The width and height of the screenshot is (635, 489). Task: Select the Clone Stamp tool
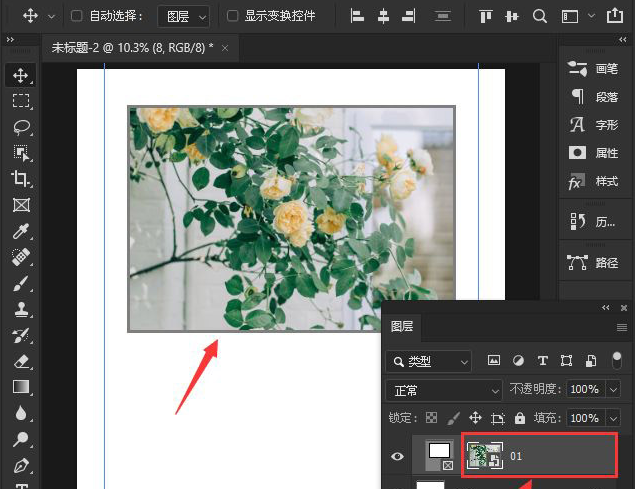[x=21, y=310]
